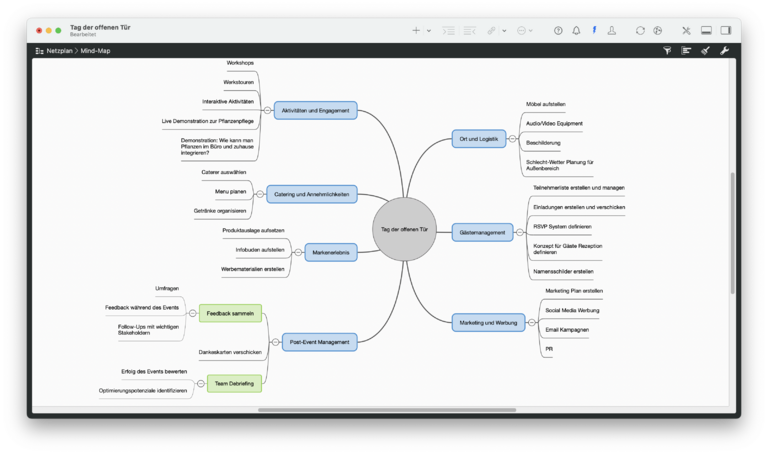Screen dimensions: 768x454
Task: Select the green Feedback sammeln node
Action: pyautogui.click(x=230, y=313)
